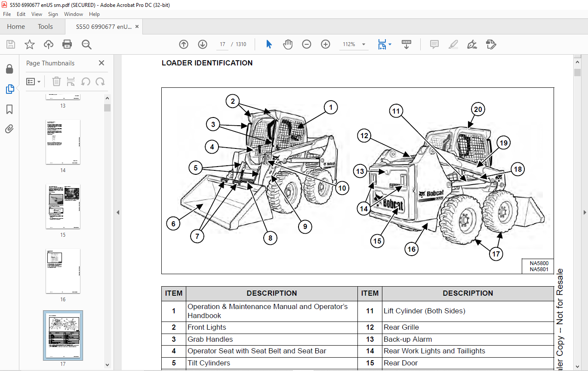Image resolution: width=588 pixels, height=371 pixels.
Task: Select page 16 thumbnail
Action: [63, 271]
